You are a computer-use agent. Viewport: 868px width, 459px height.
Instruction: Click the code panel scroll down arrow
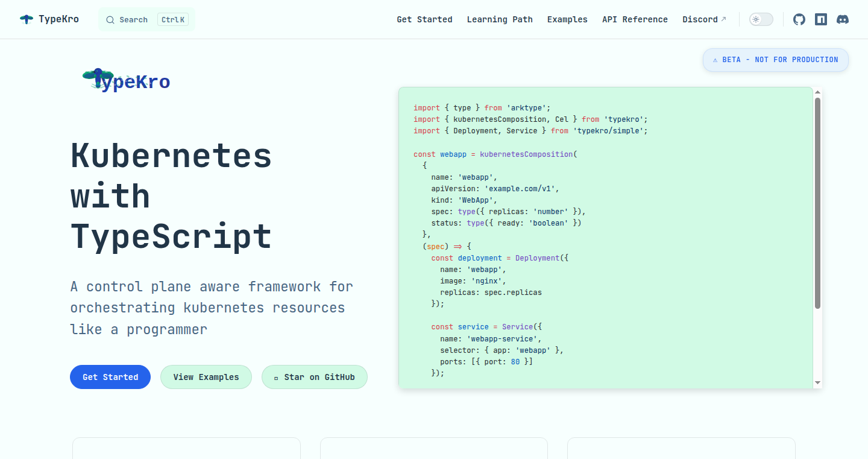[818, 382]
